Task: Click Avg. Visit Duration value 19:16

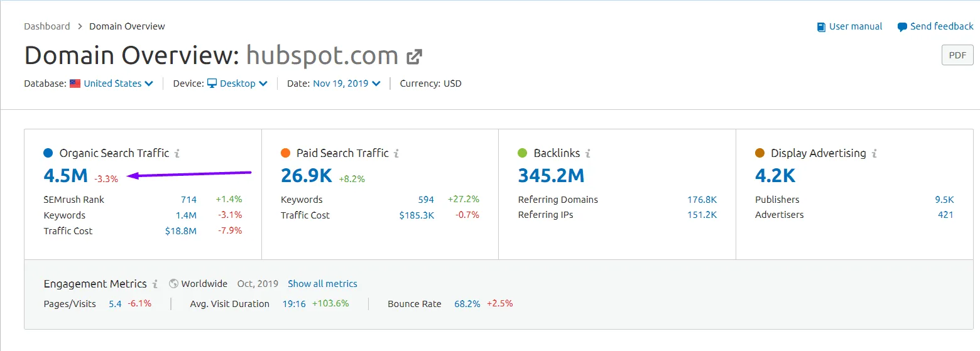Action: pos(294,304)
